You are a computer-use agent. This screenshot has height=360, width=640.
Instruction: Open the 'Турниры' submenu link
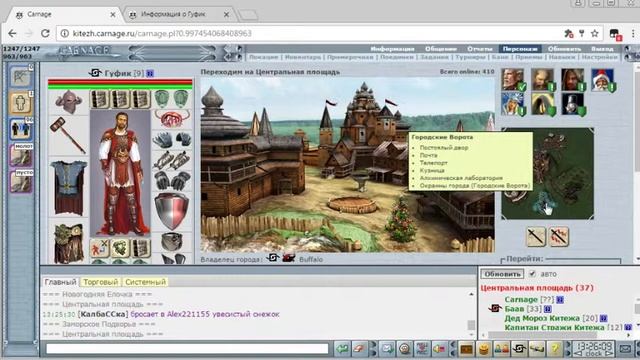click(470, 58)
